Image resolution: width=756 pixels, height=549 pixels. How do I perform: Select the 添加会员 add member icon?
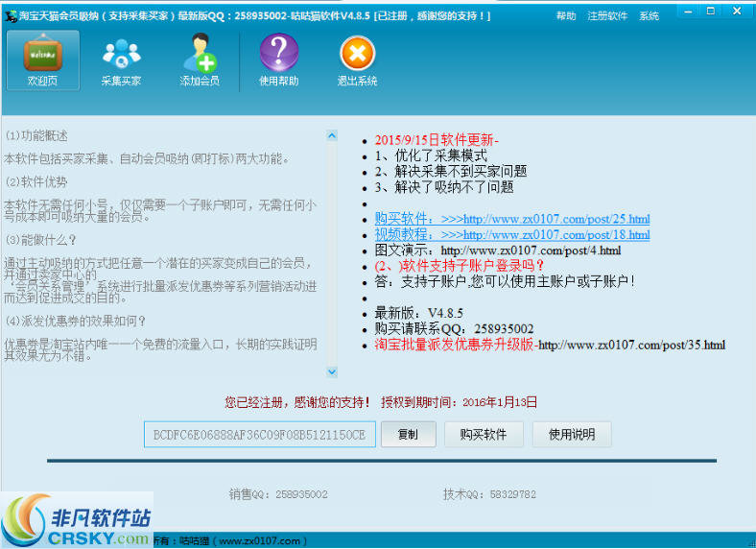pos(200,60)
